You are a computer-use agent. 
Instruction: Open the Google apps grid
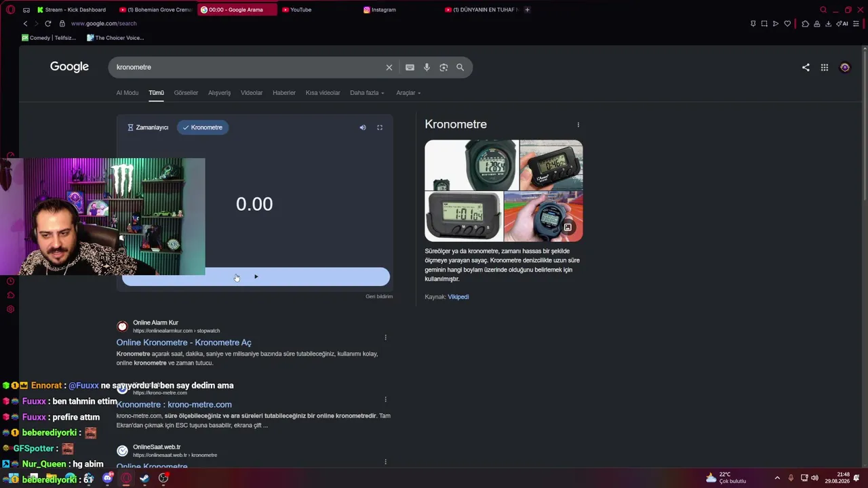coord(825,67)
